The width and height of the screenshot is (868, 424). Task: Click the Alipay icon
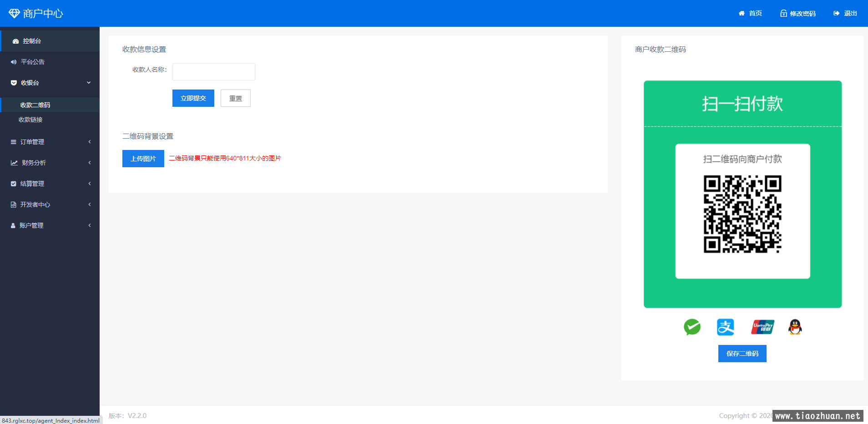(726, 327)
